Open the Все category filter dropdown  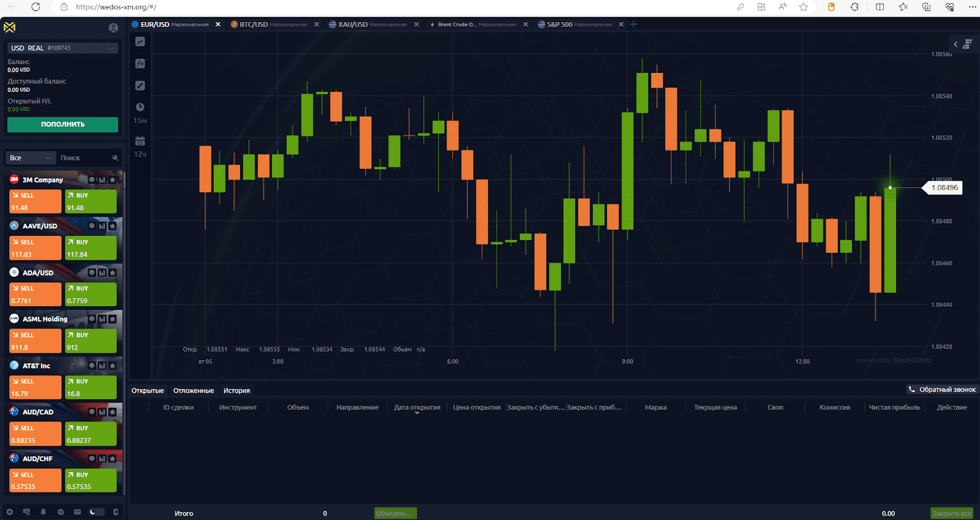point(31,158)
